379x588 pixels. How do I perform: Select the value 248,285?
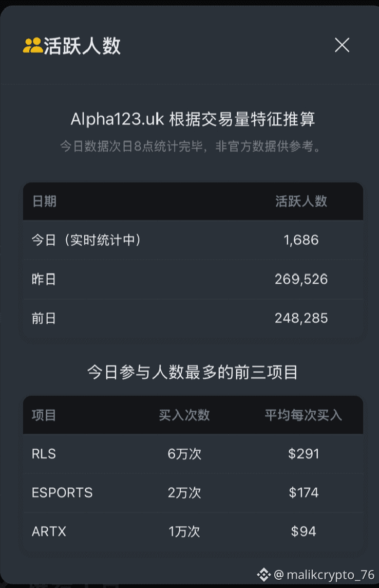click(x=301, y=318)
